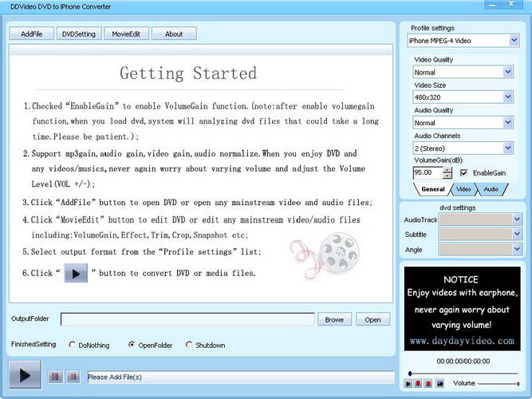Viewport: 532px width, 399px height.
Task: Pause conversion using the pause icon
Action: click(54, 376)
